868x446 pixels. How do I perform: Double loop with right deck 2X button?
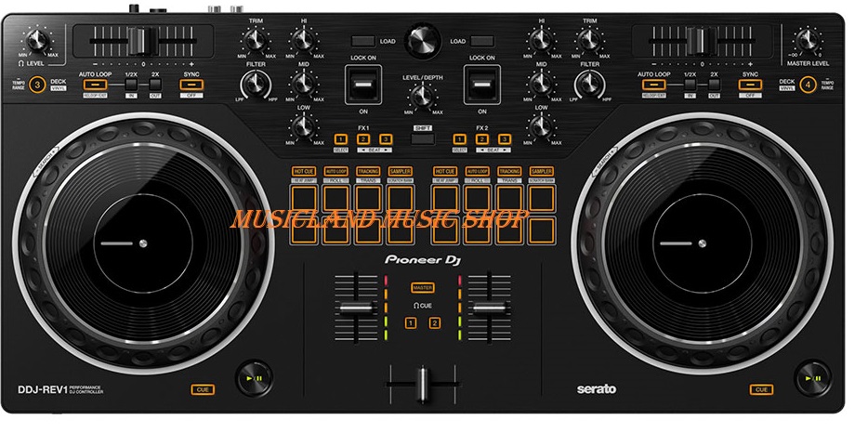point(714,85)
